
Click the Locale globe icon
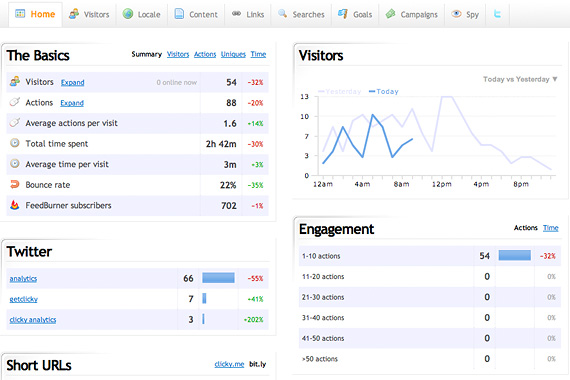(x=128, y=14)
